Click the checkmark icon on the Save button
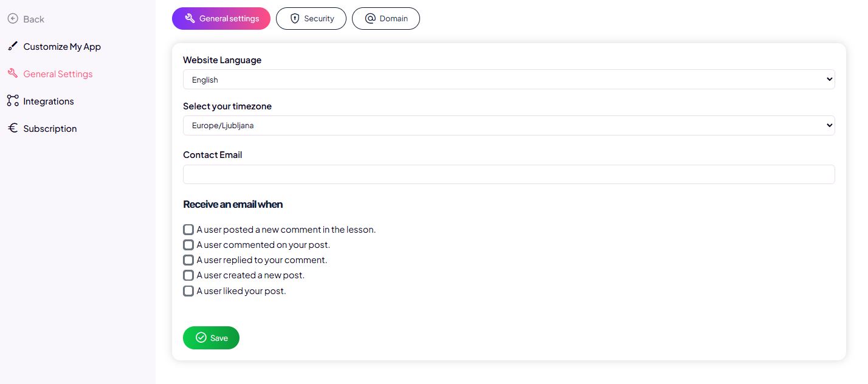Screen dimensions: 868x384 pos(201,338)
